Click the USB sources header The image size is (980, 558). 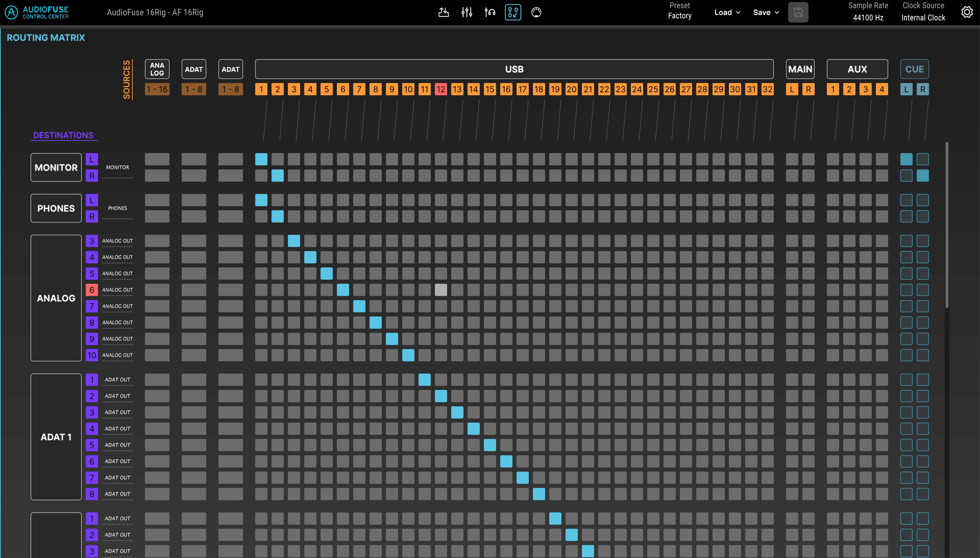coord(514,69)
